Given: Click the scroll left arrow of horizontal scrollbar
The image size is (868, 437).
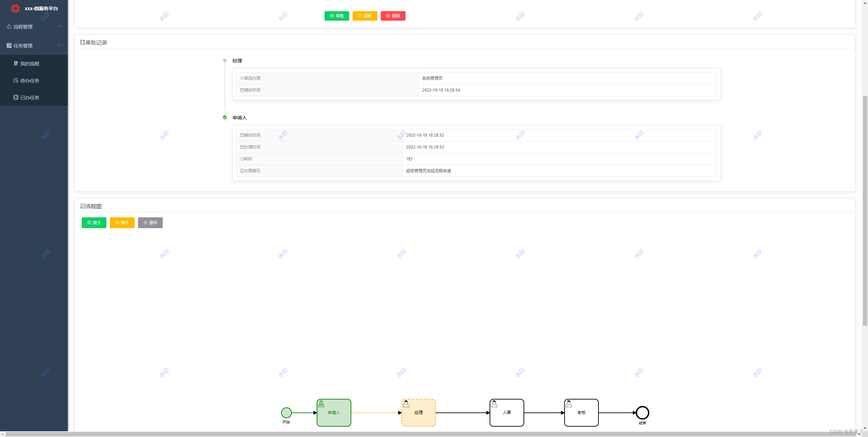Looking at the screenshot, I should (x=3, y=434).
